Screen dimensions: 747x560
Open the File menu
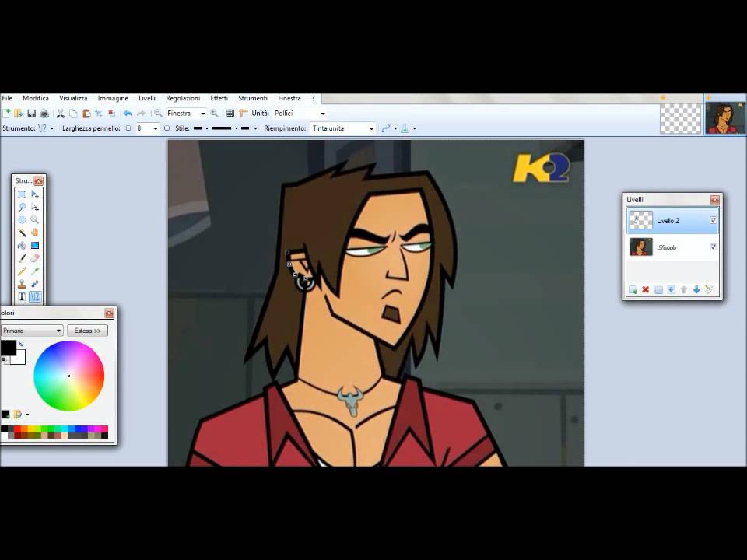[7, 98]
